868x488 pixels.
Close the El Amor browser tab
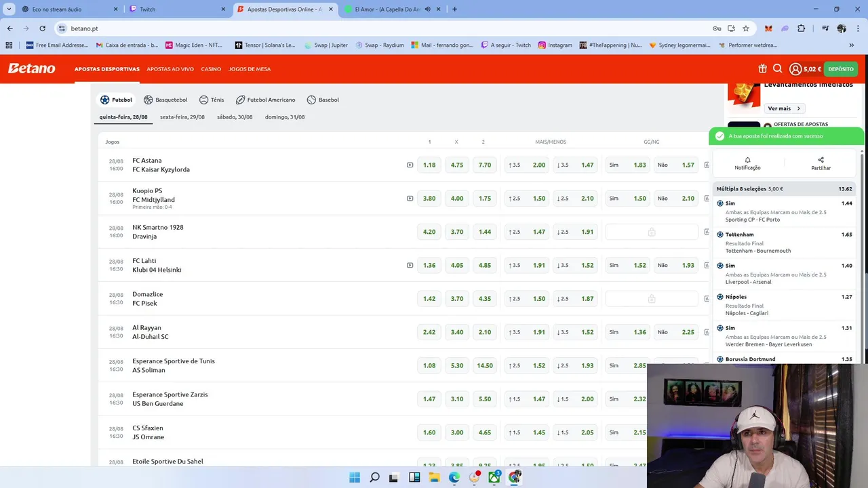tap(439, 9)
